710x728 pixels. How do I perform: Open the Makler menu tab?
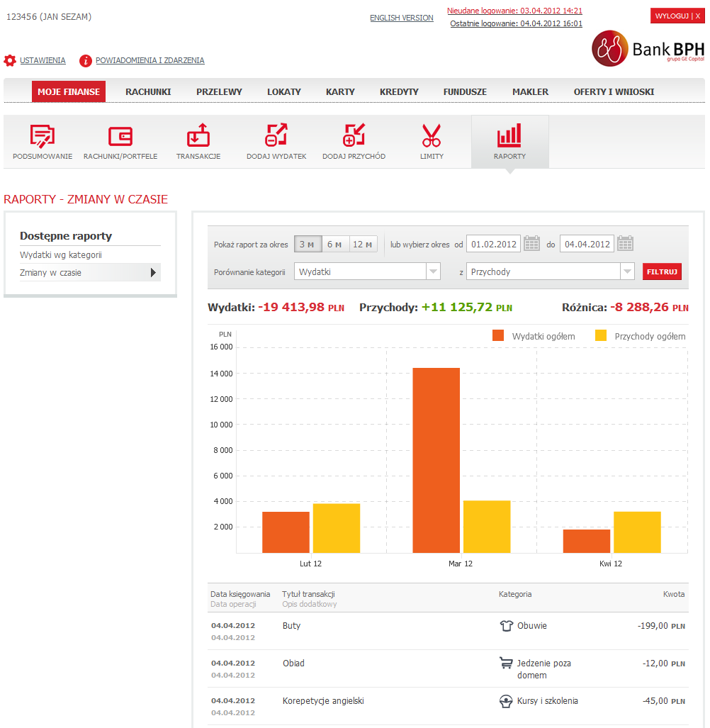click(531, 92)
